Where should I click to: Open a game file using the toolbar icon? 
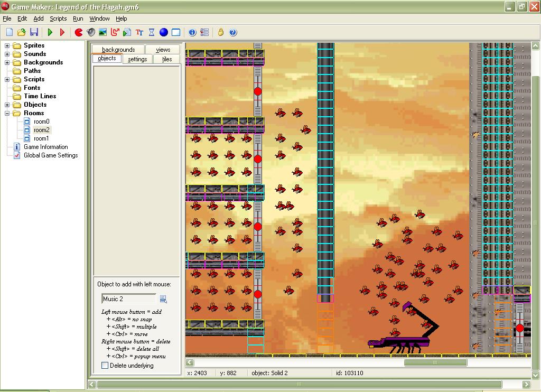21,32
